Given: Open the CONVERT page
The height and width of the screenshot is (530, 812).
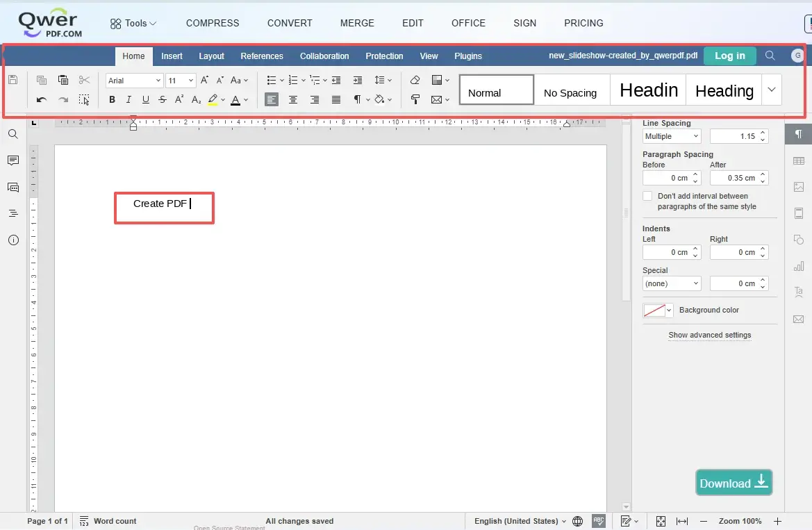Looking at the screenshot, I should point(290,24).
